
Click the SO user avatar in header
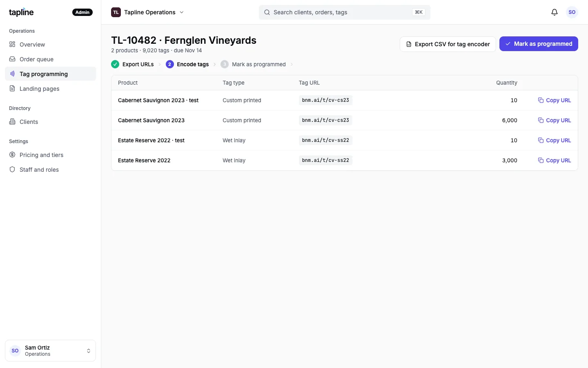coord(572,12)
